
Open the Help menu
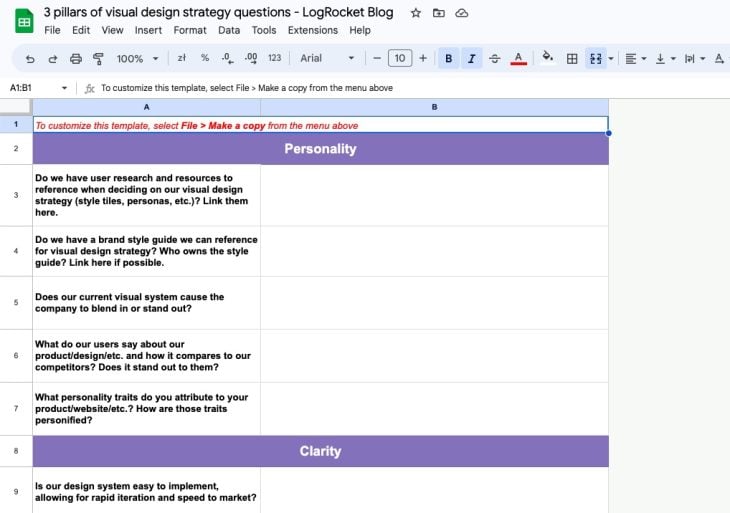tap(360, 30)
